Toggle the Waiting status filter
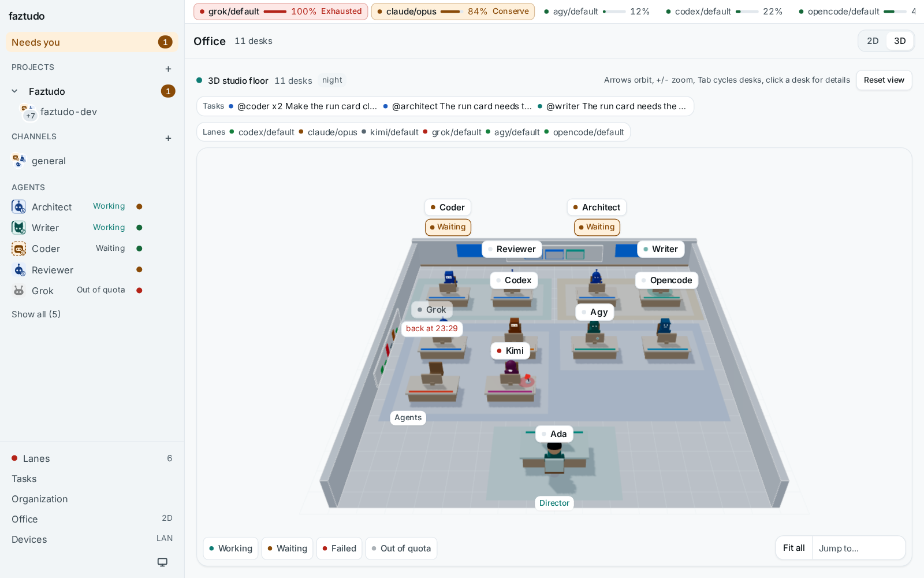The image size is (924, 578). coord(287,549)
